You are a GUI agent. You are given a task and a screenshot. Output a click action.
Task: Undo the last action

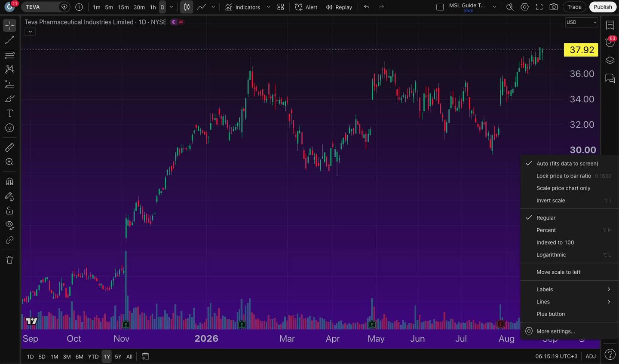click(x=367, y=7)
